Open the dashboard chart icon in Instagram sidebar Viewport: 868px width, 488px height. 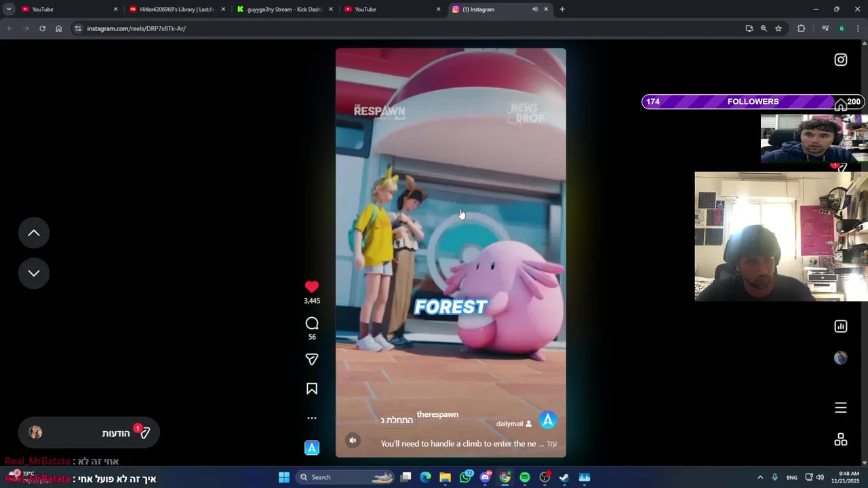pos(841,326)
